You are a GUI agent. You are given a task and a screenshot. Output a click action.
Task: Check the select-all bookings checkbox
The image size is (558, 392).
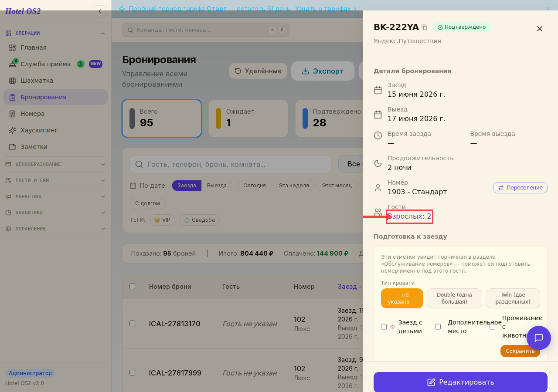[x=133, y=287]
